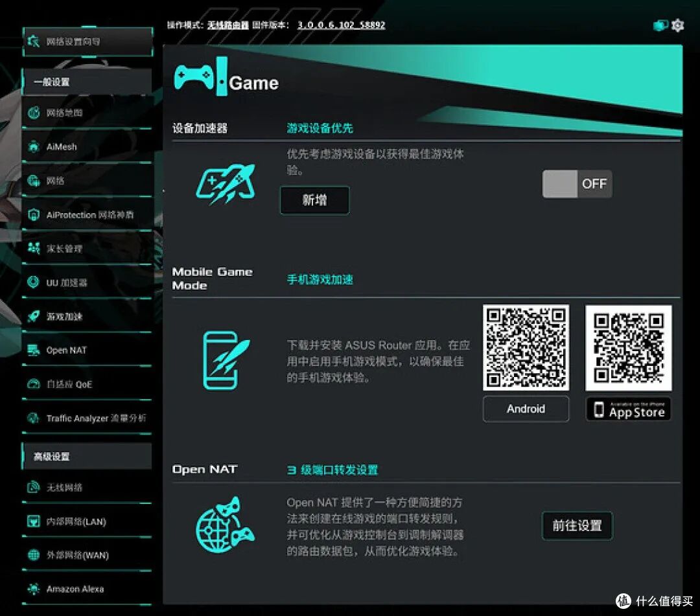700x616 pixels.
Task: Click the wireless router operation mode link
Action: point(227,25)
